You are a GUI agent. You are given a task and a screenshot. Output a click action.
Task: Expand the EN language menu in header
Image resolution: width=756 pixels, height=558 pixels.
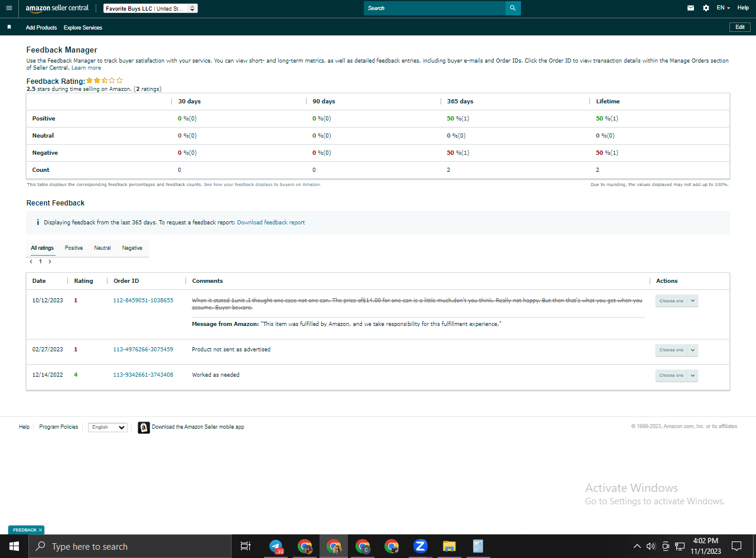click(724, 8)
